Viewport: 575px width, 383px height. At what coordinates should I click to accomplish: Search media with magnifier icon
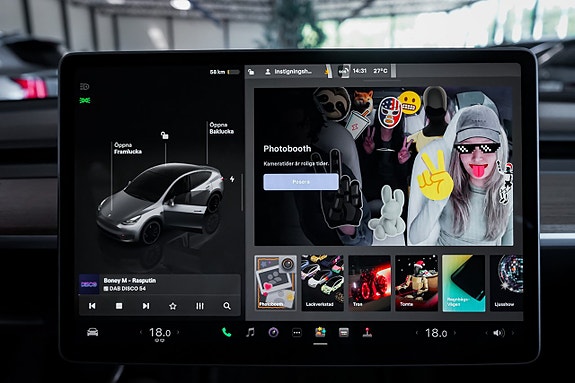coord(227,306)
